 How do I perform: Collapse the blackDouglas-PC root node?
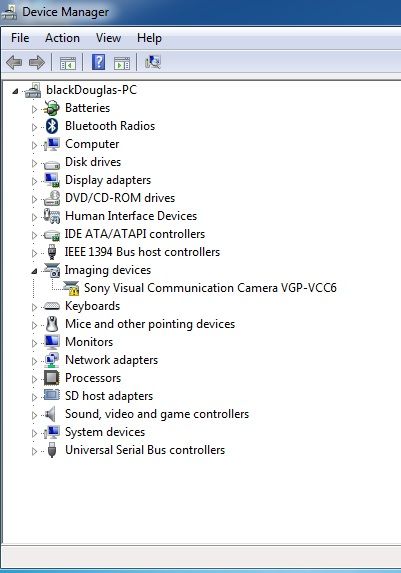15,91
